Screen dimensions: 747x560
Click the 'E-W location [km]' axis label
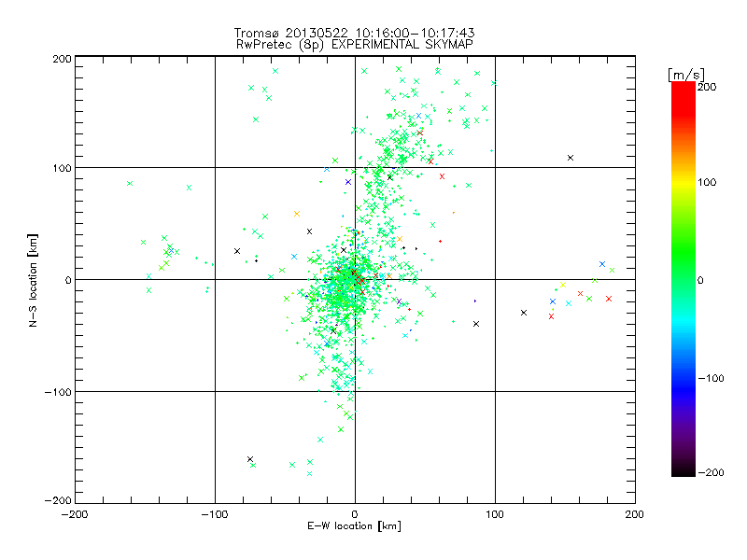tap(354, 525)
